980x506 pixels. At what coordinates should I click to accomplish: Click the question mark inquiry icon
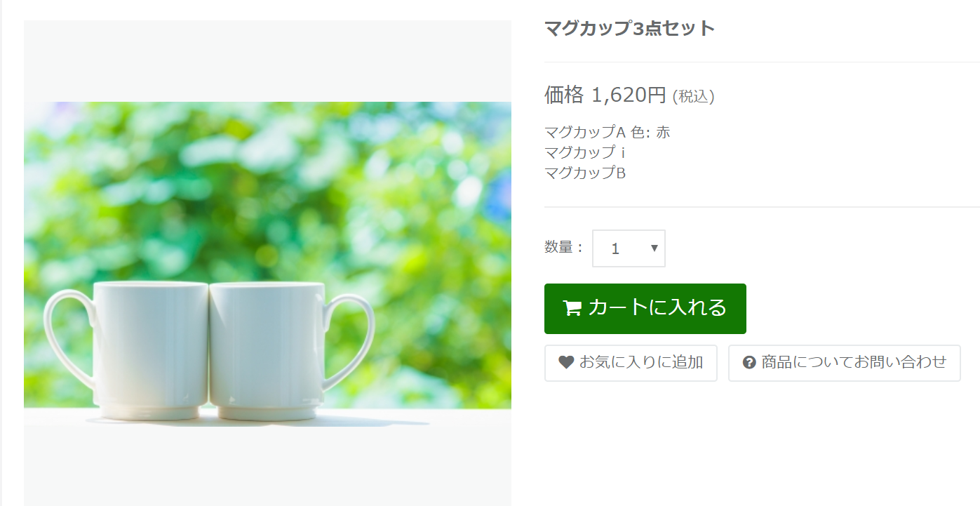(749, 363)
